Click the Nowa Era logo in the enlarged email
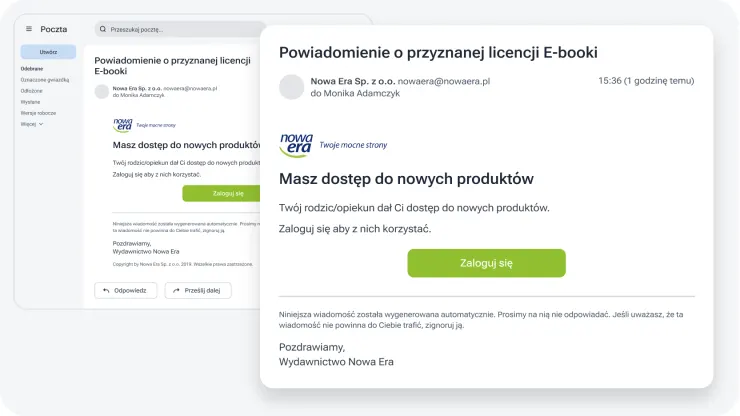Image resolution: width=740 pixels, height=416 pixels. tap(297, 144)
